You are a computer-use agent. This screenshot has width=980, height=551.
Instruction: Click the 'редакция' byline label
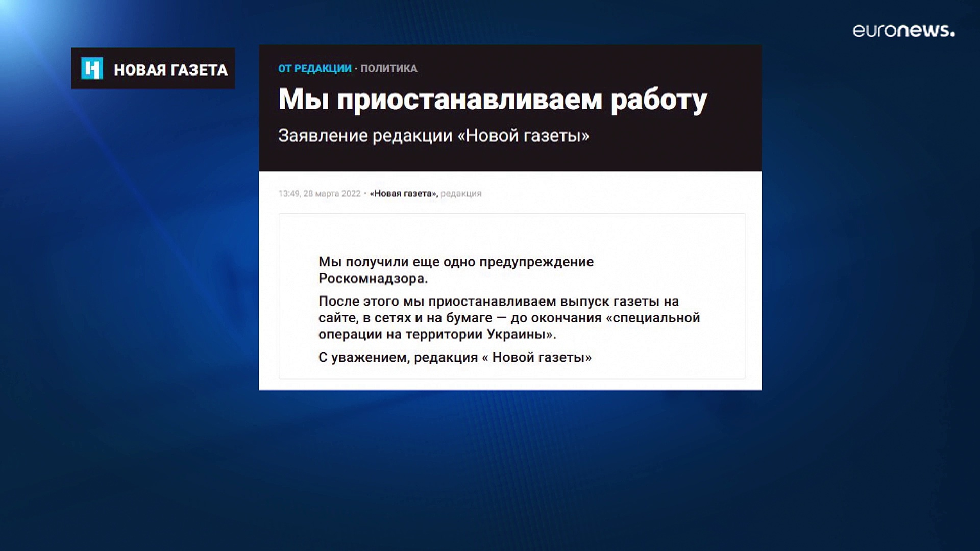coord(461,194)
